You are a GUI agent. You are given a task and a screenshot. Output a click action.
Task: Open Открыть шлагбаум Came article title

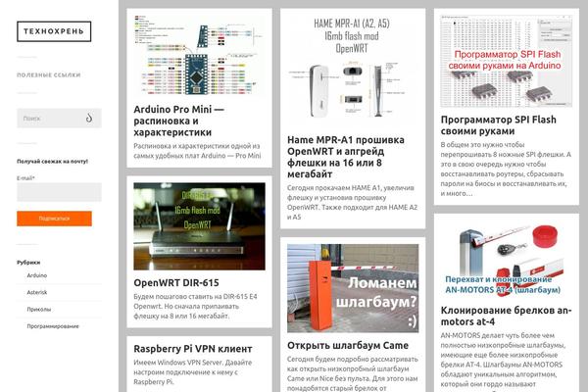348,346
